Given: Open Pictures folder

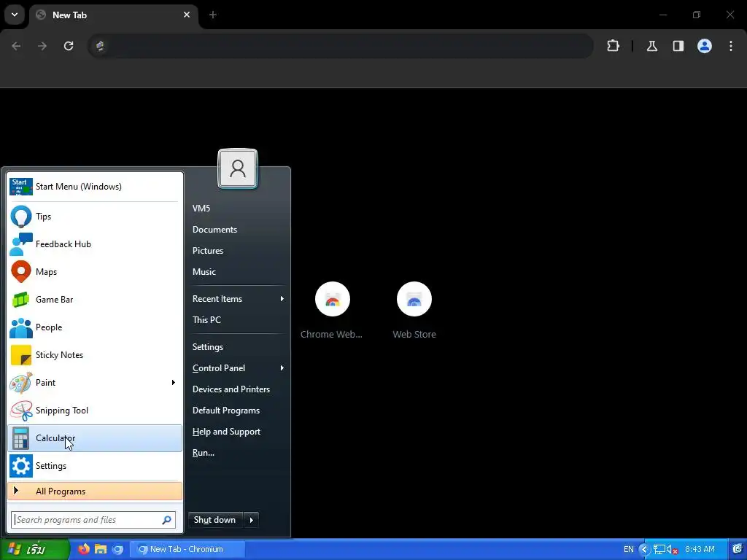Looking at the screenshot, I should pos(208,251).
